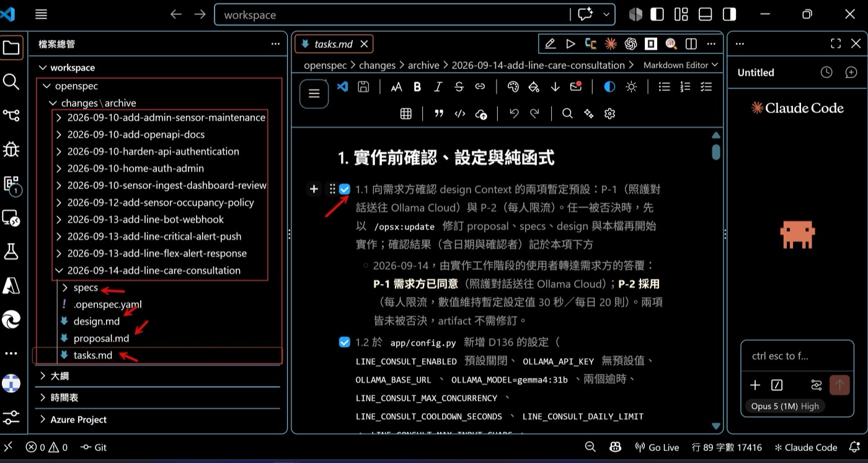Screen dimensions: 868x463
Task: Uncheck the task 1.1 checkbox
Action: 345,189
